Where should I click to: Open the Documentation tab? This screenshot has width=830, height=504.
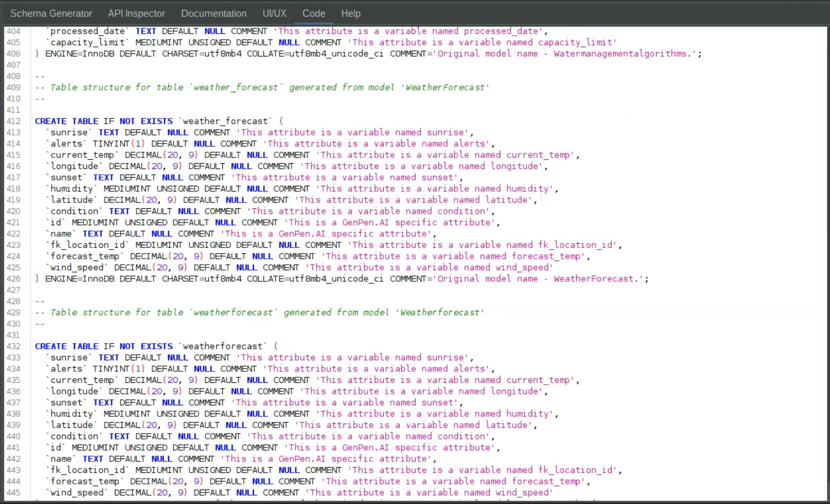coord(214,13)
